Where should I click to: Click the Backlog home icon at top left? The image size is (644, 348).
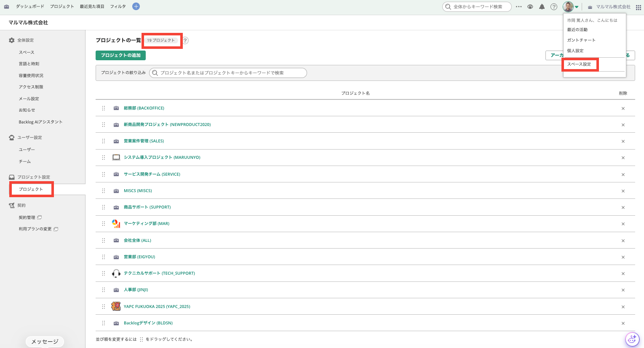[6, 7]
